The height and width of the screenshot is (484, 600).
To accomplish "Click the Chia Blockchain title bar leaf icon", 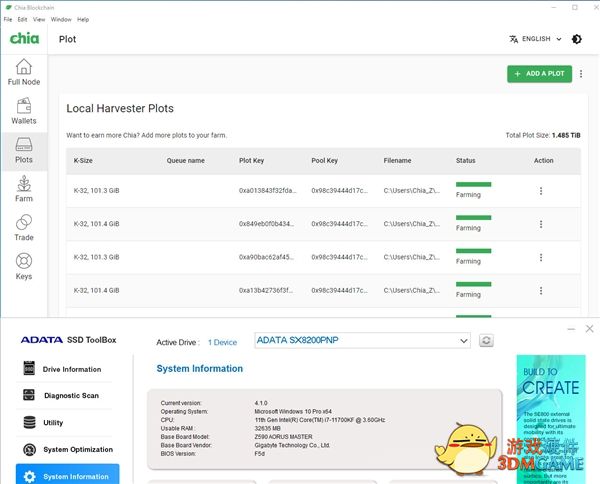I will tap(8, 7).
